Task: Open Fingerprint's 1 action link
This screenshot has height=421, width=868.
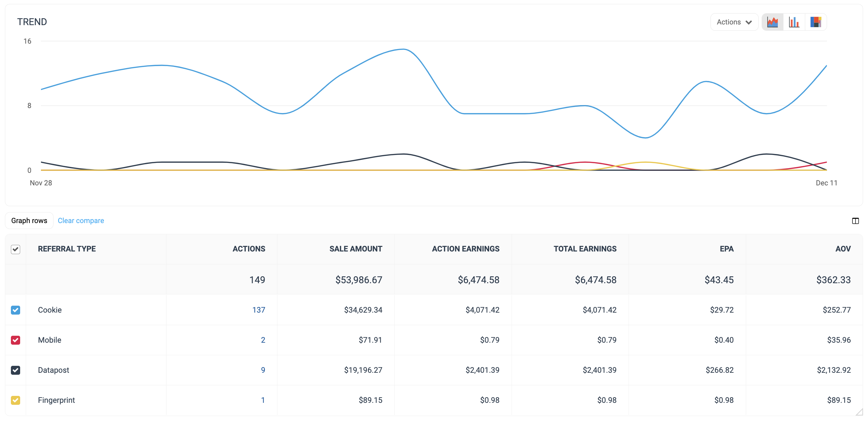Action: click(263, 400)
